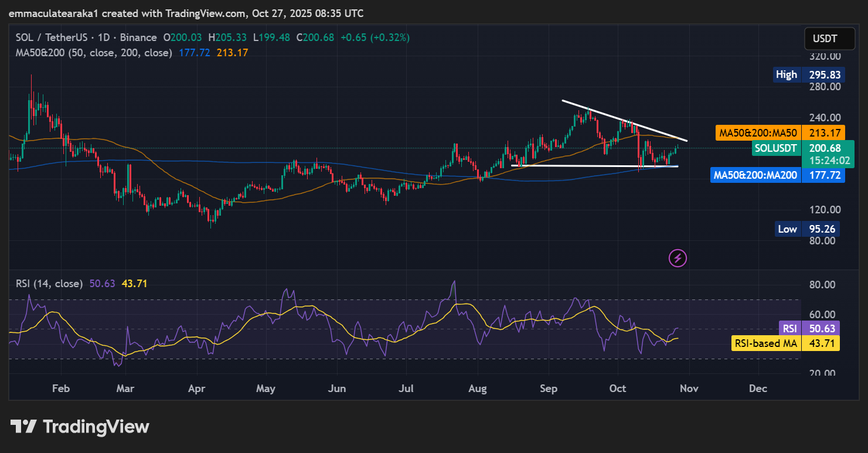The width and height of the screenshot is (868, 453).
Task: Click the Oct marker on time axis
Action: [x=618, y=389]
